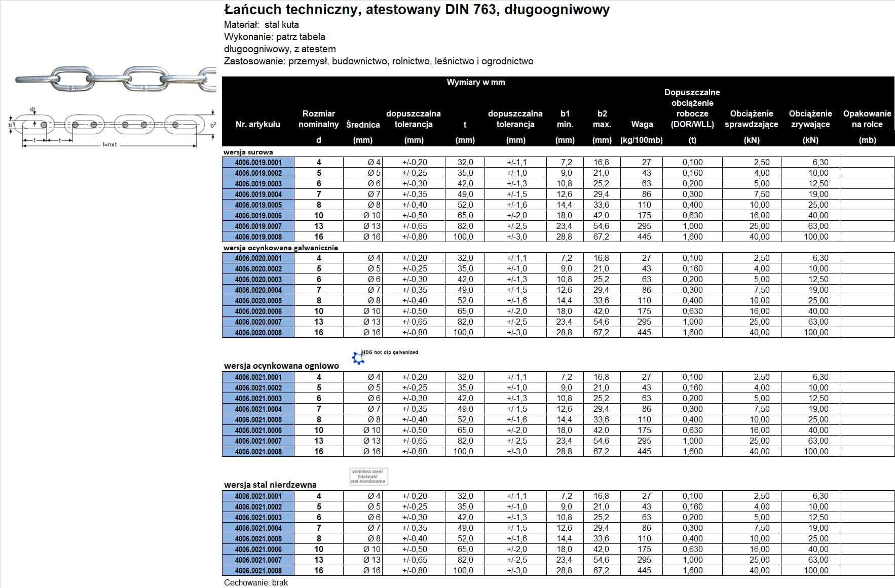
Task: Click the 'Nr. artykułu' column header
Action: click(257, 125)
